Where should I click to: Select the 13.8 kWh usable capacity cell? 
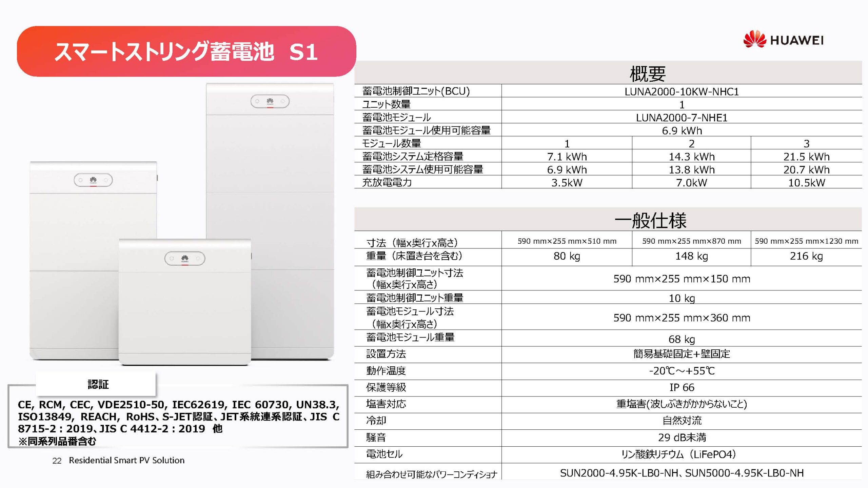(691, 169)
